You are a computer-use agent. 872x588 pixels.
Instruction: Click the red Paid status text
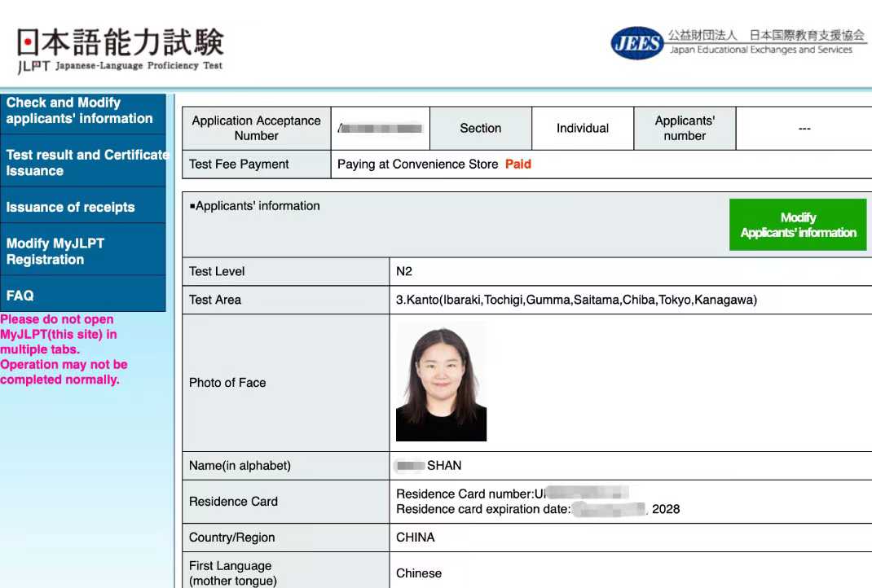click(x=517, y=165)
